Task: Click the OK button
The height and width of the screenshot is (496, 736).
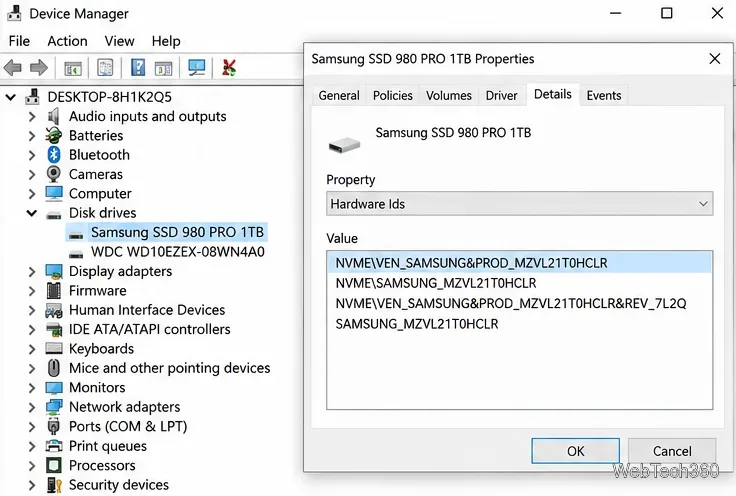Action: tap(575, 451)
